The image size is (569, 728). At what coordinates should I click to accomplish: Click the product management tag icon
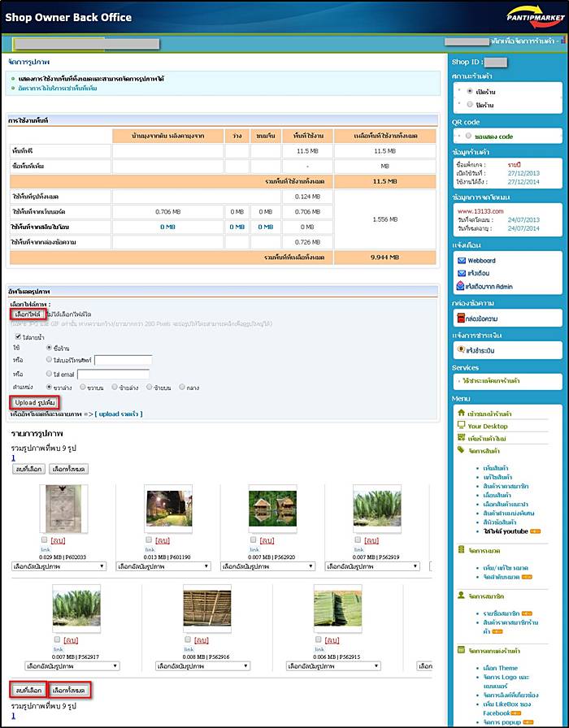pyautogui.click(x=461, y=450)
